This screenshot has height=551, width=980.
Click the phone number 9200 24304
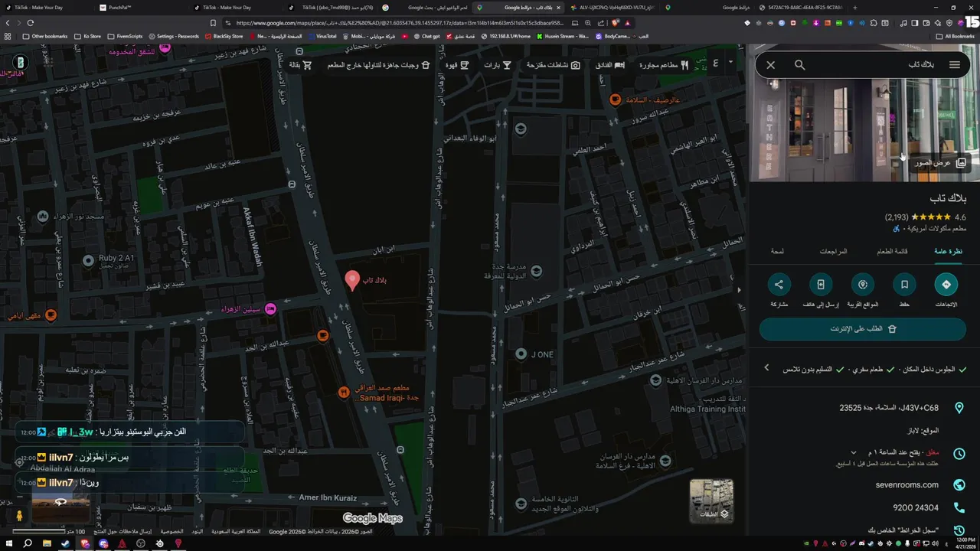click(x=916, y=507)
